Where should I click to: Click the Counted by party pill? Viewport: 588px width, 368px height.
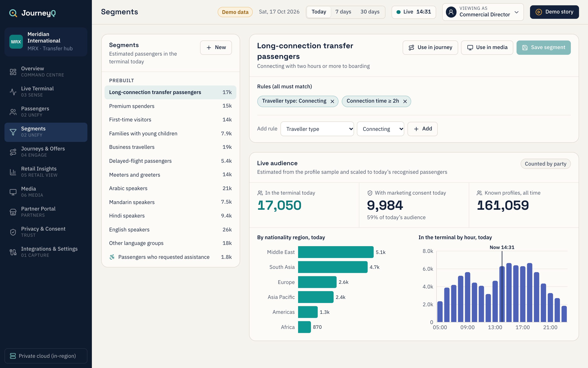click(545, 164)
